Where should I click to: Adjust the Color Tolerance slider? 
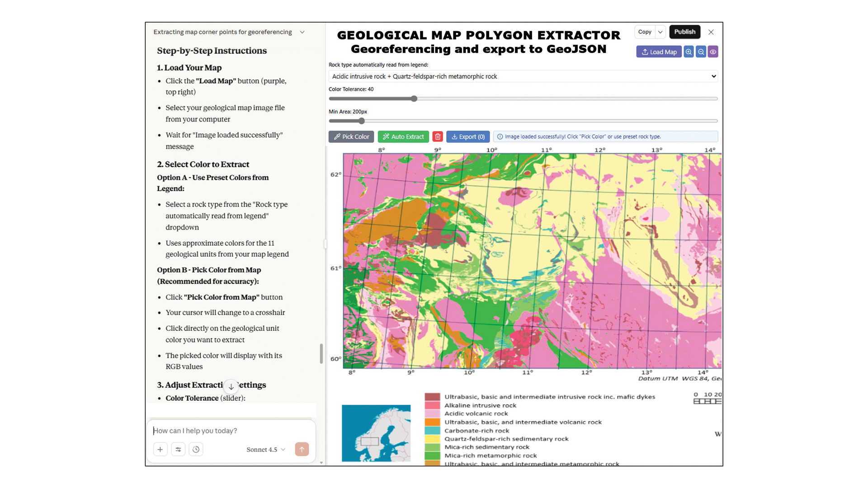414,99
